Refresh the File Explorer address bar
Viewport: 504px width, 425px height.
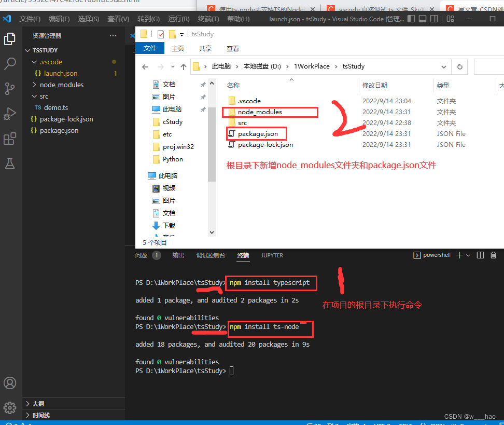coord(459,66)
